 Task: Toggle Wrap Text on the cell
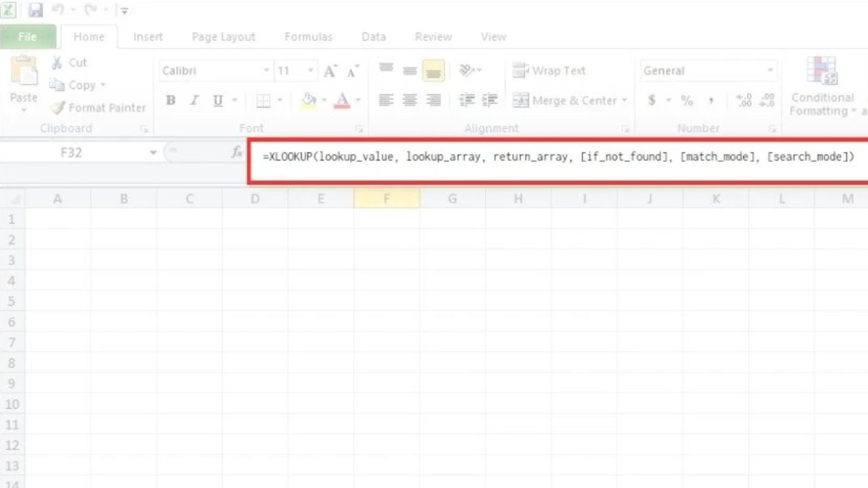tap(549, 70)
